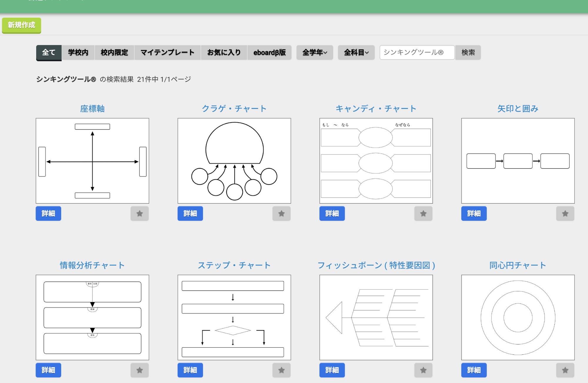Select the お気に入り tab
Viewport: 588px width, 383px height.
tap(224, 52)
